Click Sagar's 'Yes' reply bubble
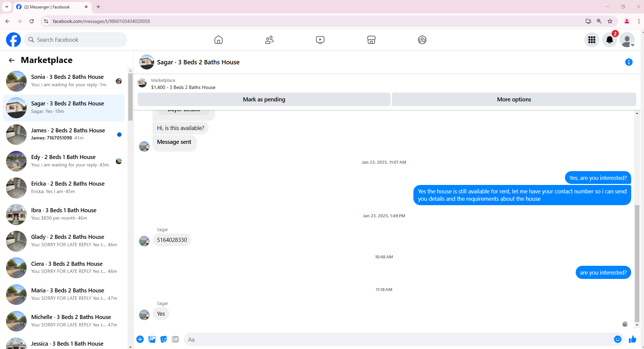The height and width of the screenshot is (349, 644). point(161,314)
